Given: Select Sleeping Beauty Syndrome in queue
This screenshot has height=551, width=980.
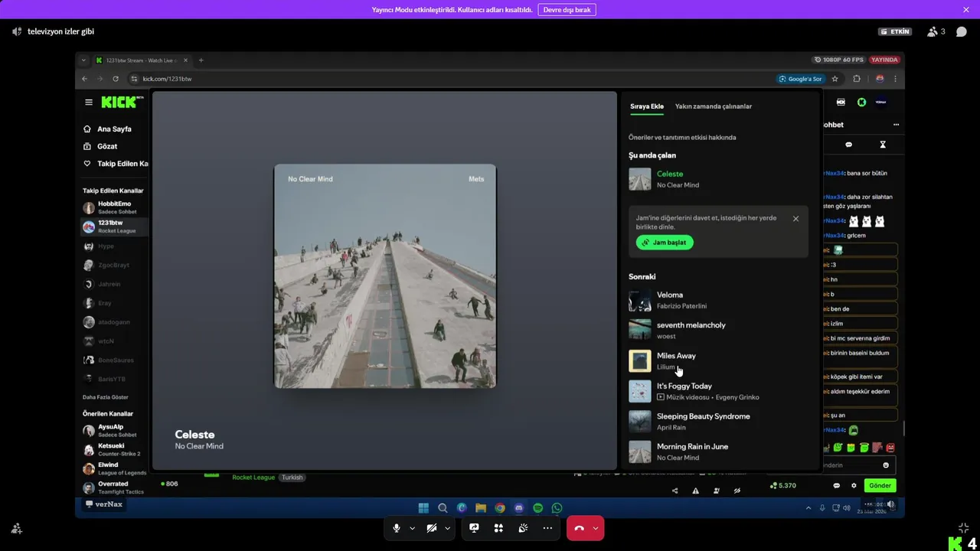Looking at the screenshot, I should point(718,422).
